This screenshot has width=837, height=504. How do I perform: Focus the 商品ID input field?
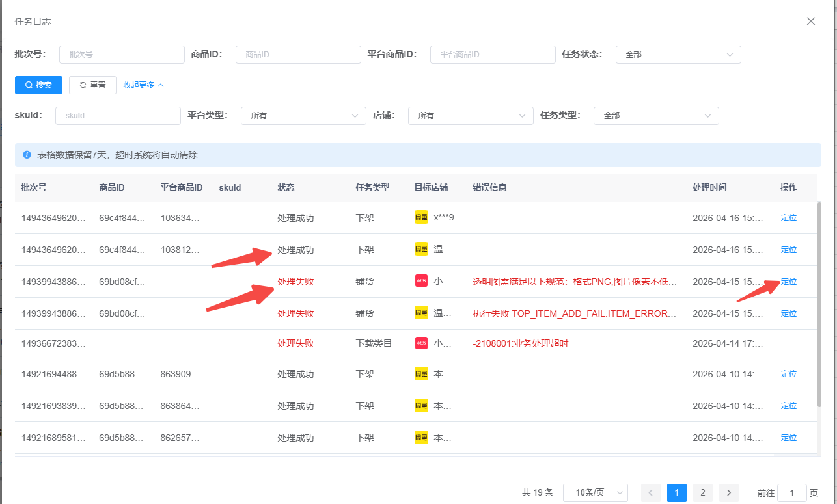click(298, 55)
